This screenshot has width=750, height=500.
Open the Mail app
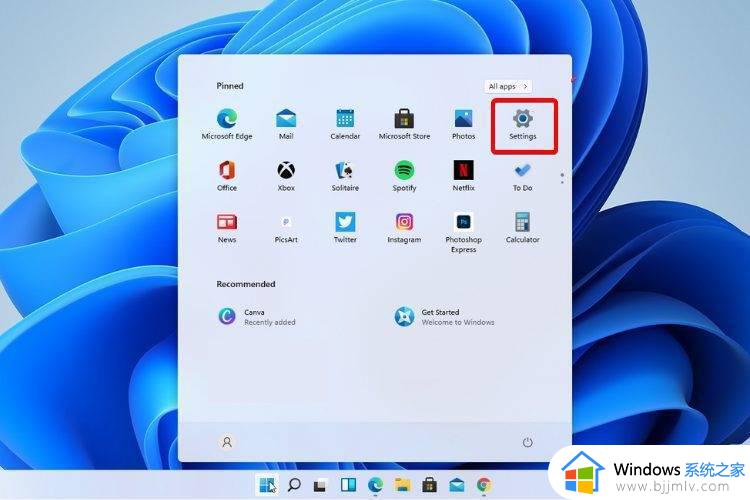tap(286, 124)
